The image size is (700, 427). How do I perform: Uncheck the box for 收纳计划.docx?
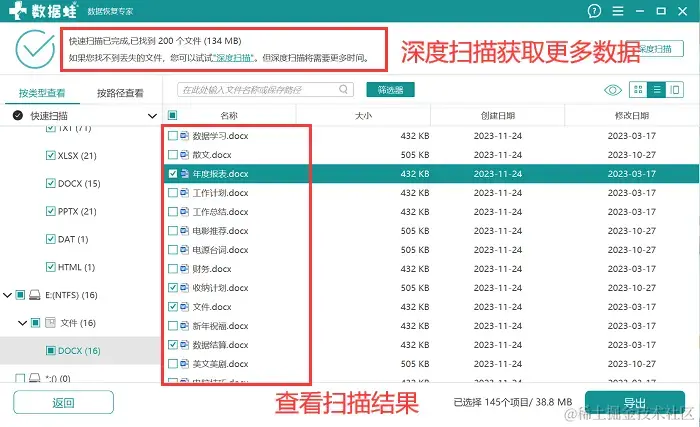(172, 288)
